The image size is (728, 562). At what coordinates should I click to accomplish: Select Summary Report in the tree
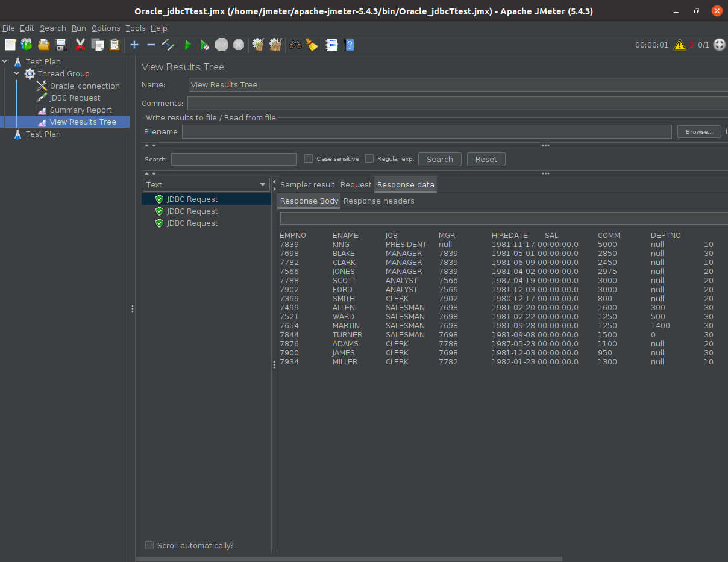81,110
